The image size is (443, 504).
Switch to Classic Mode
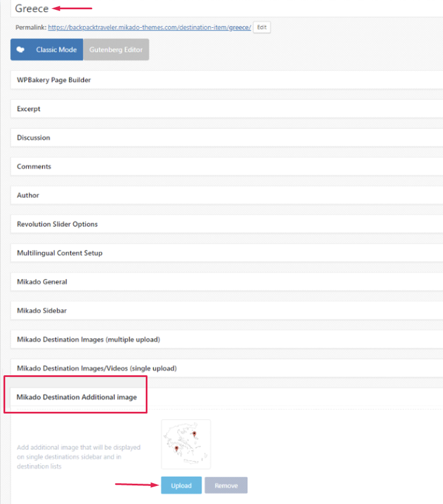[56, 50]
